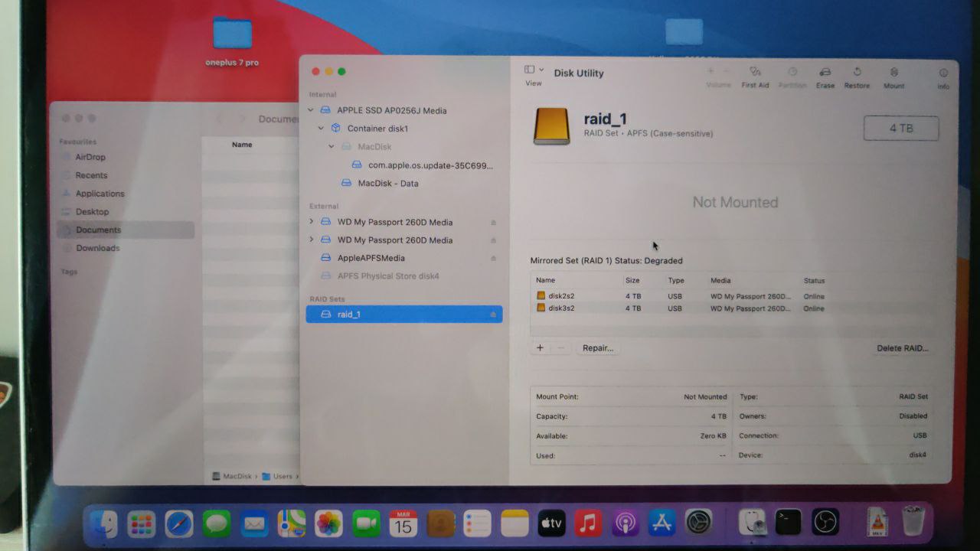980x551 pixels.
Task: Click Name column header in Finder window
Action: [x=242, y=145]
